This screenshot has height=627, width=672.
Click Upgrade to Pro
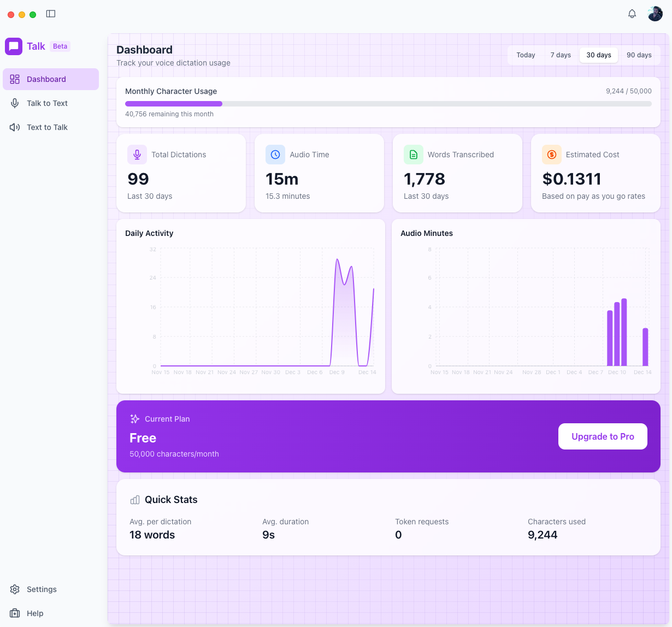click(603, 436)
